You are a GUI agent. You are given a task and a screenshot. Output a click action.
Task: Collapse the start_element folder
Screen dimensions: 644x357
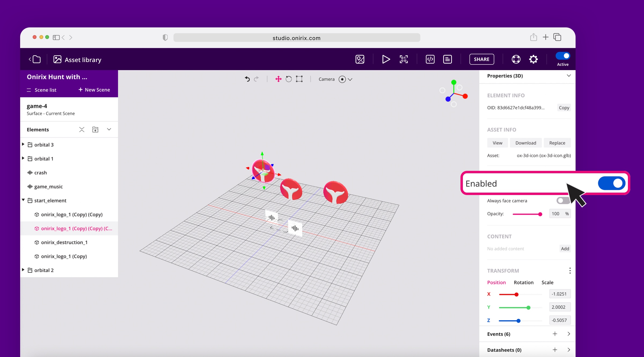click(23, 200)
